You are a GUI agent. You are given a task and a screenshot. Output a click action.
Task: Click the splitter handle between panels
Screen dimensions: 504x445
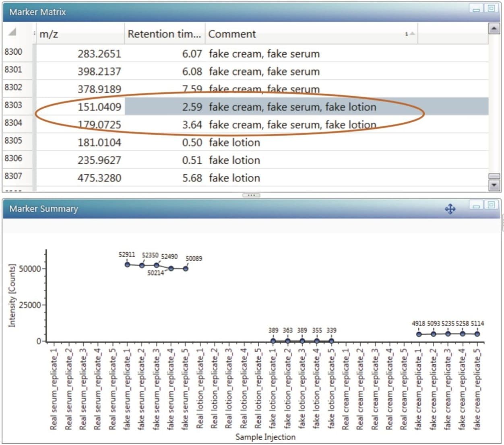coord(251,195)
